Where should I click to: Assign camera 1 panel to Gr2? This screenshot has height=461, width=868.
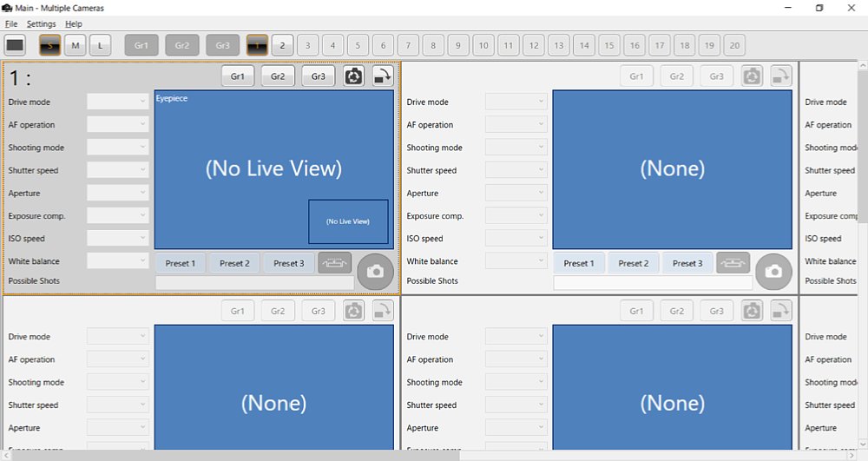tap(278, 76)
